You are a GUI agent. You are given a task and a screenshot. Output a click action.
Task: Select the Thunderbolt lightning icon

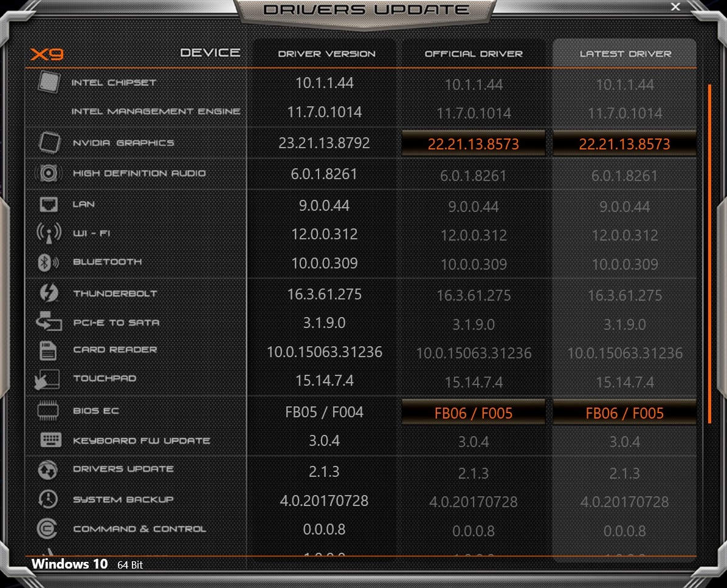49,293
